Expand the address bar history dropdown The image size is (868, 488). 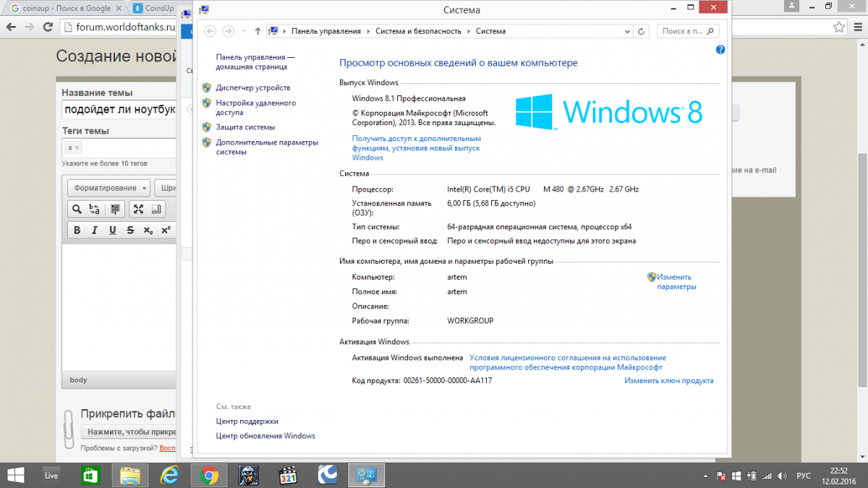click(x=626, y=32)
